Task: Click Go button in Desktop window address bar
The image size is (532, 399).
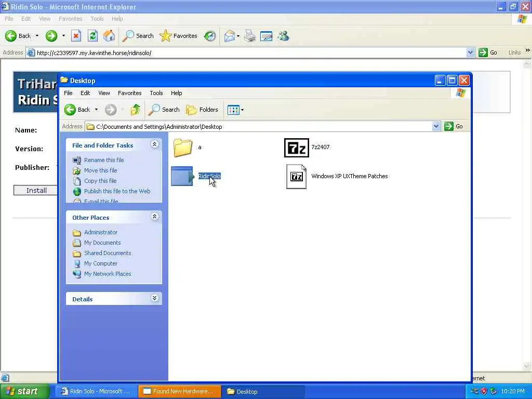Action: point(454,126)
